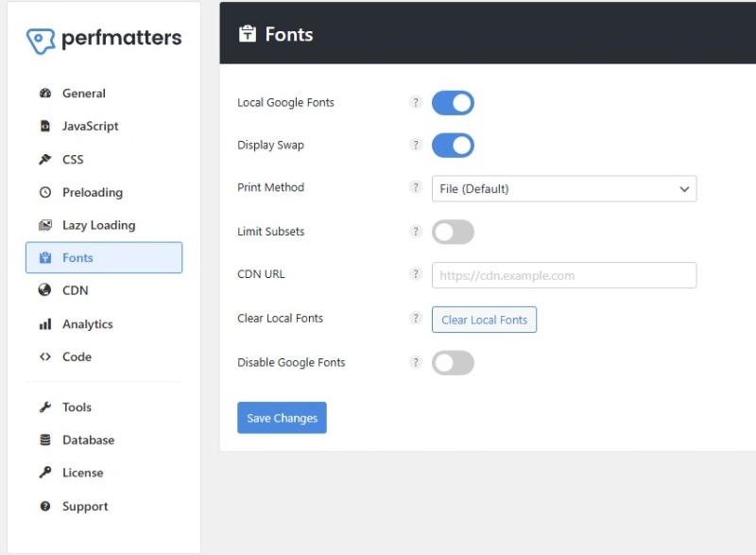Click the License key icon
Viewport: 756px width, 555px height.
(x=44, y=473)
